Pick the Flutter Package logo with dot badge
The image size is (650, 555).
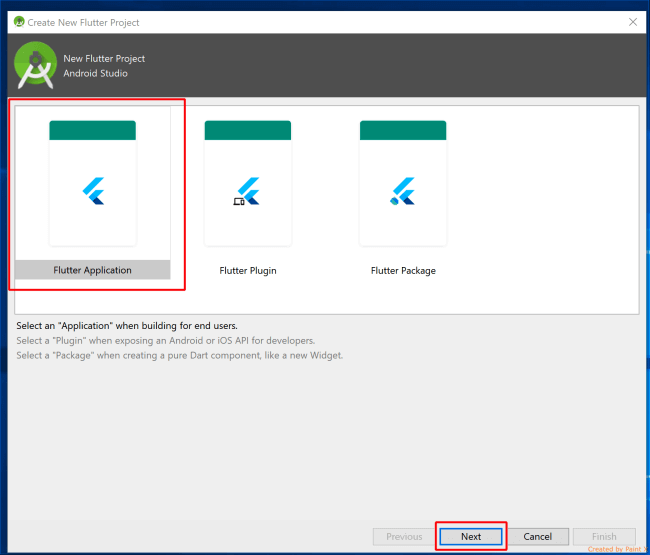click(403, 191)
